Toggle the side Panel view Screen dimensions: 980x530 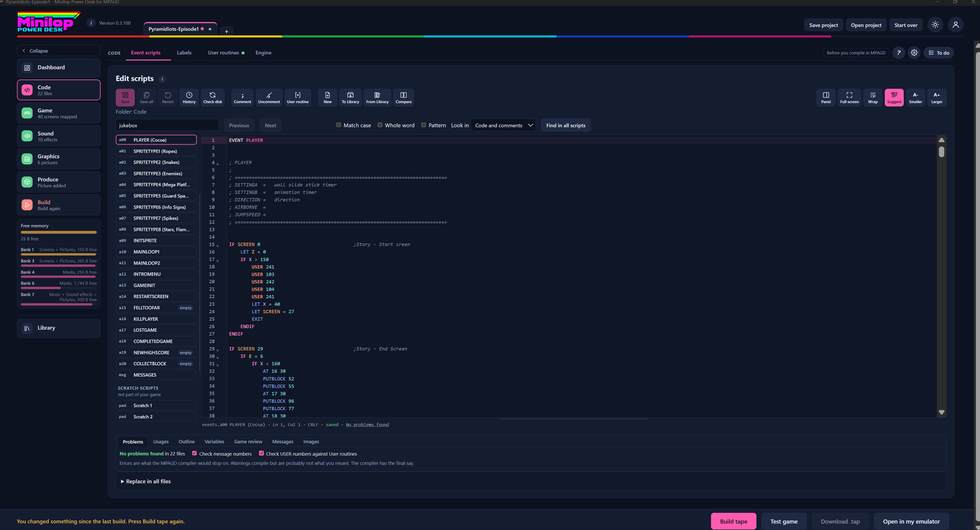(826, 97)
